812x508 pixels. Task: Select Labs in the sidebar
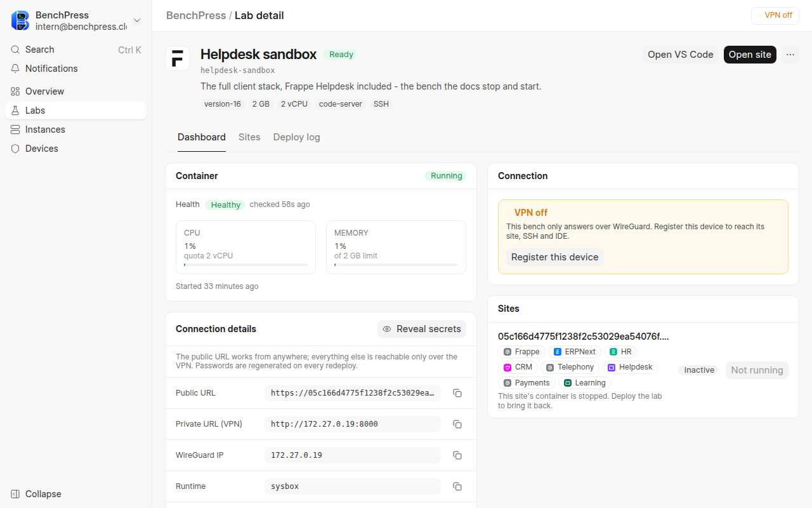[75, 110]
